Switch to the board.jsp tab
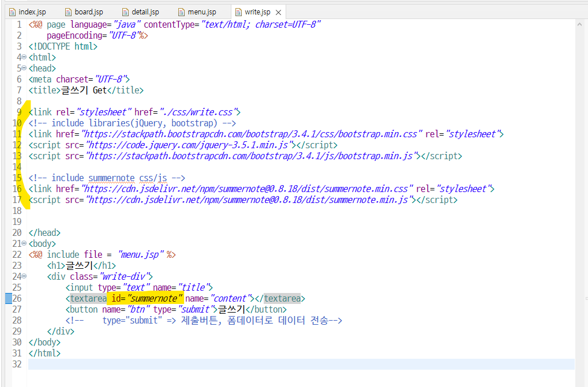 coord(84,12)
